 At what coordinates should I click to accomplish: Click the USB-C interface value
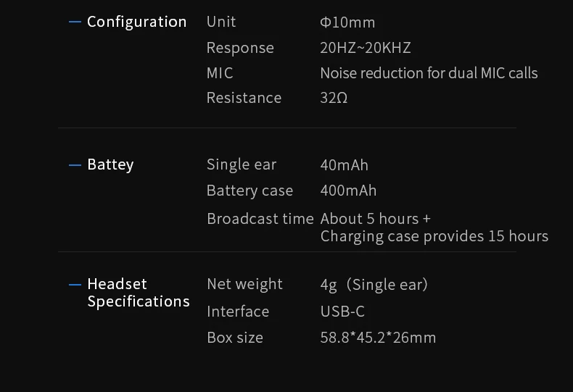pos(342,312)
